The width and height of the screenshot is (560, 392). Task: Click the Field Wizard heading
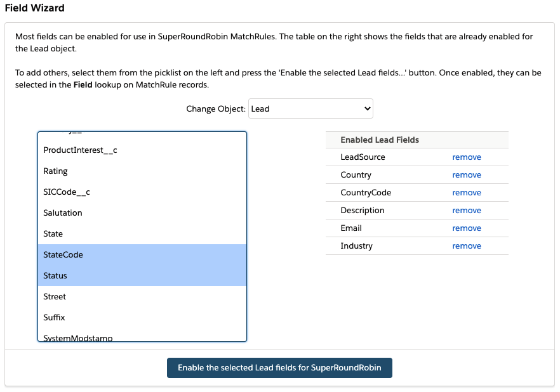pos(35,8)
